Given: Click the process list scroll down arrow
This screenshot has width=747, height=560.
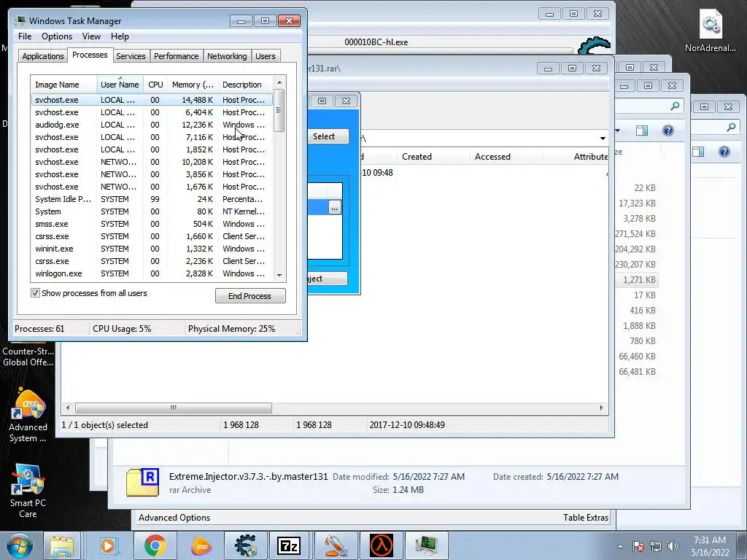Looking at the screenshot, I should (x=279, y=275).
